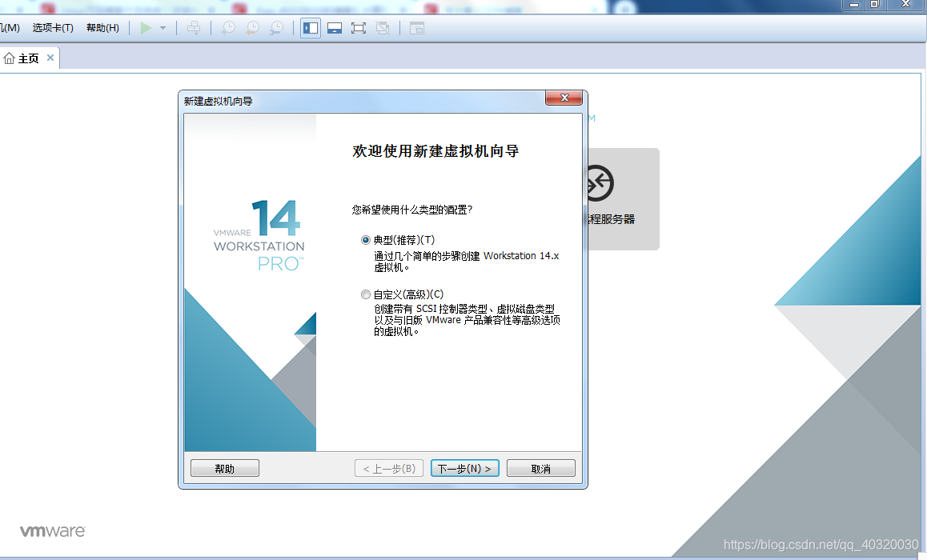Maximize the VMware main window
Image resolution: width=927 pixels, height=560 pixels.
pyautogui.click(x=874, y=4)
